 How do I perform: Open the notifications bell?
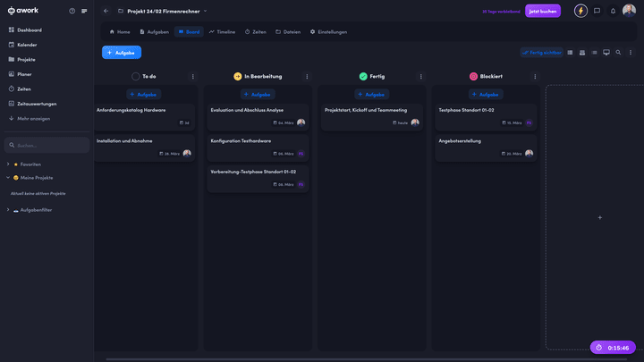613,11
